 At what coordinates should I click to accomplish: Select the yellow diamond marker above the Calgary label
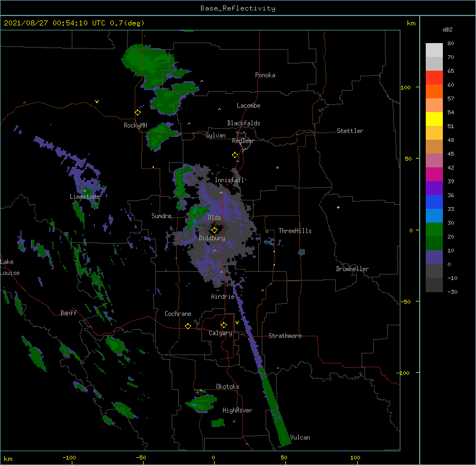point(224,325)
